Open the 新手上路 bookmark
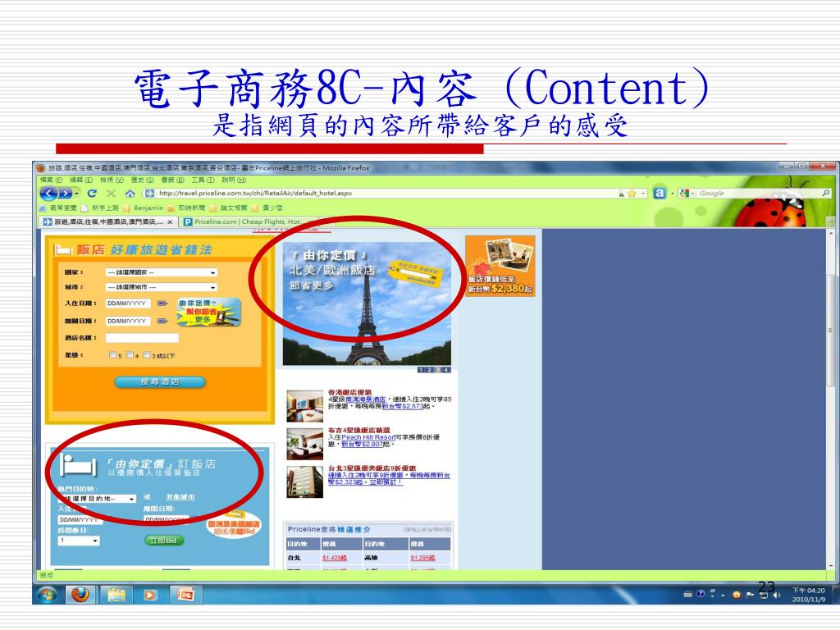Viewport: 840px width, 630px height. click(x=100, y=208)
